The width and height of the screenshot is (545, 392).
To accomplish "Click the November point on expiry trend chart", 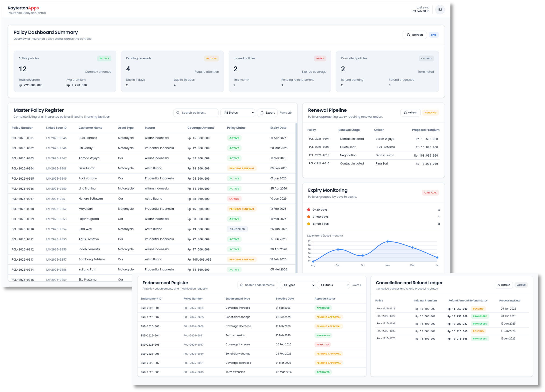I will coord(388,242).
